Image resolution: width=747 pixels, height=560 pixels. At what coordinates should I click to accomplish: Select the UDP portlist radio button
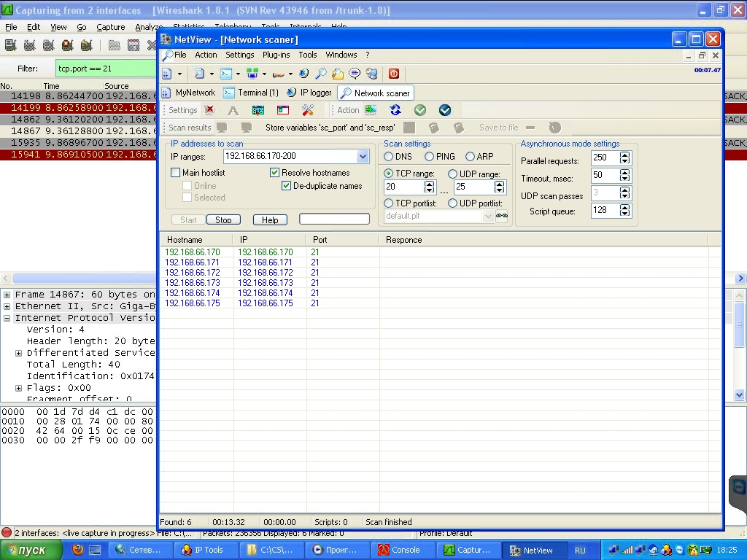(x=452, y=203)
